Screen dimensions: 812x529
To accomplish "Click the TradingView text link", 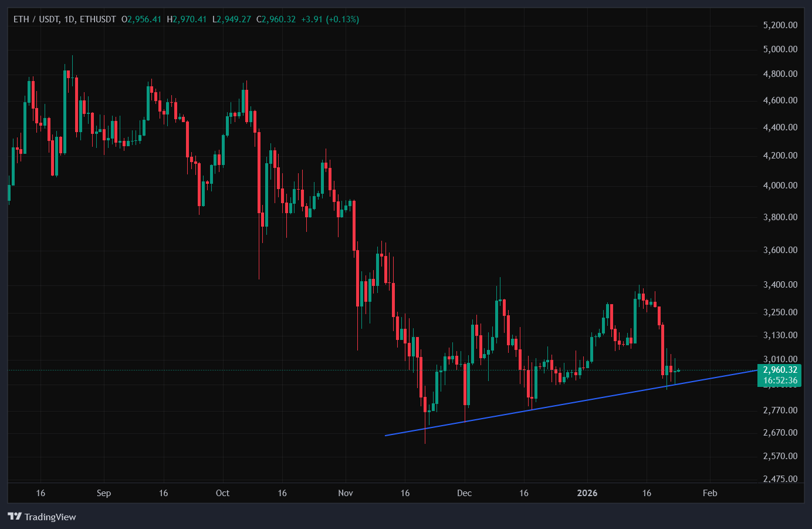I will 50,517.
